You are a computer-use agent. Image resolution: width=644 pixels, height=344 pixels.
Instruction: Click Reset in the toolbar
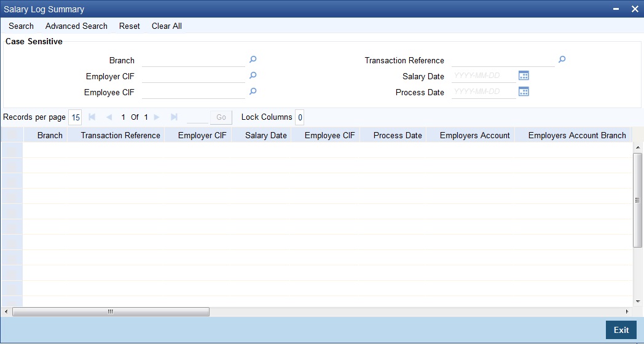pyautogui.click(x=130, y=26)
